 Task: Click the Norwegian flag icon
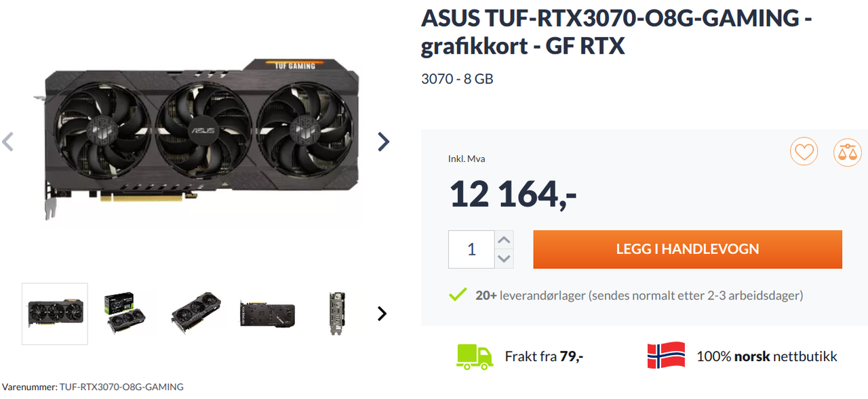(x=666, y=356)
